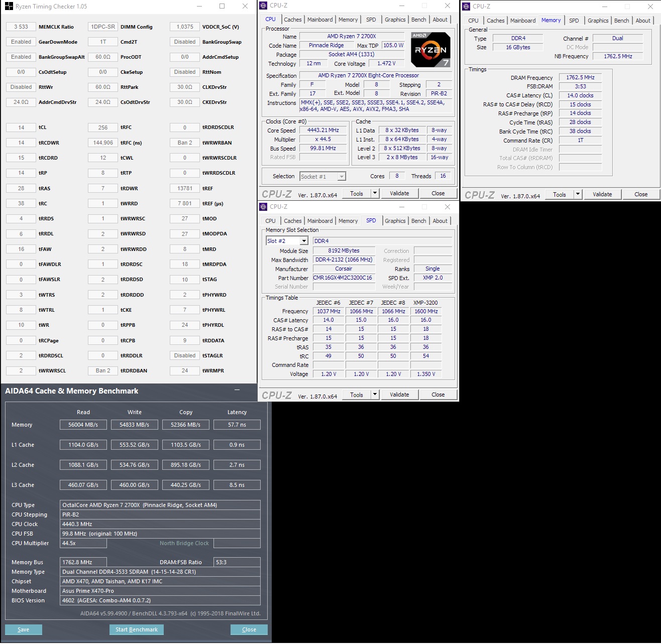Click the CPU-Z icon in the Memory window title bar
661x644 pixels.
[x=466, y=7]
